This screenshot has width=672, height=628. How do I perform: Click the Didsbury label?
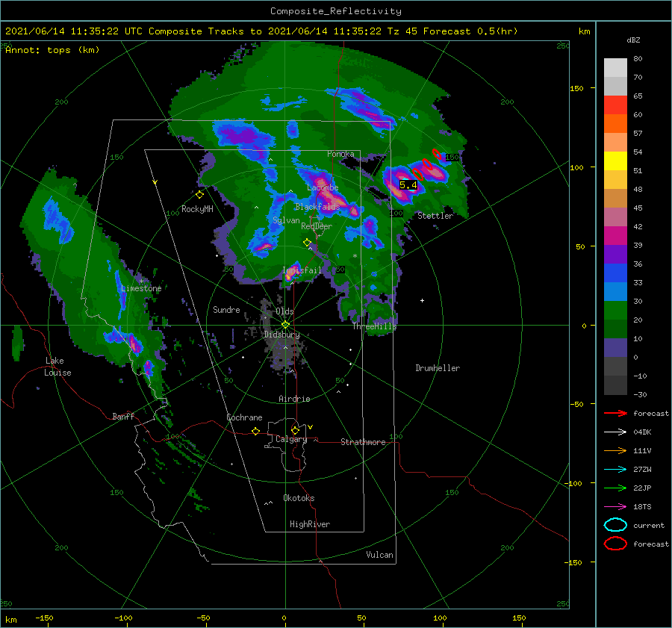tap(281, 335)
